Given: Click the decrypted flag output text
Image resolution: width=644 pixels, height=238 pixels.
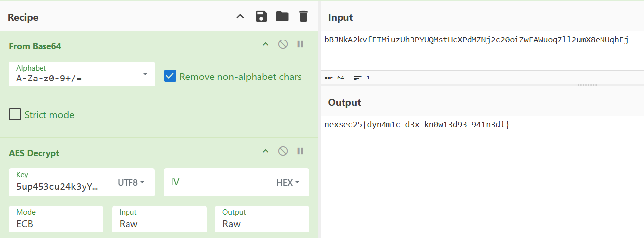Looking at the screenshot, I should (x=417, y=125).
